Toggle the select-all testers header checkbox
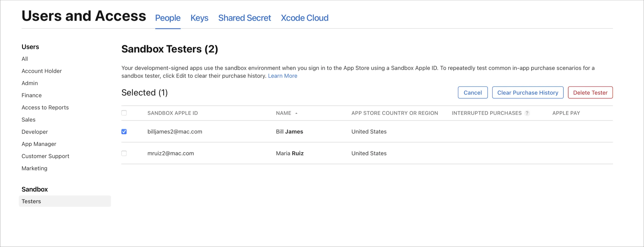This screenshot has width=644, height=247. point(124,113)
